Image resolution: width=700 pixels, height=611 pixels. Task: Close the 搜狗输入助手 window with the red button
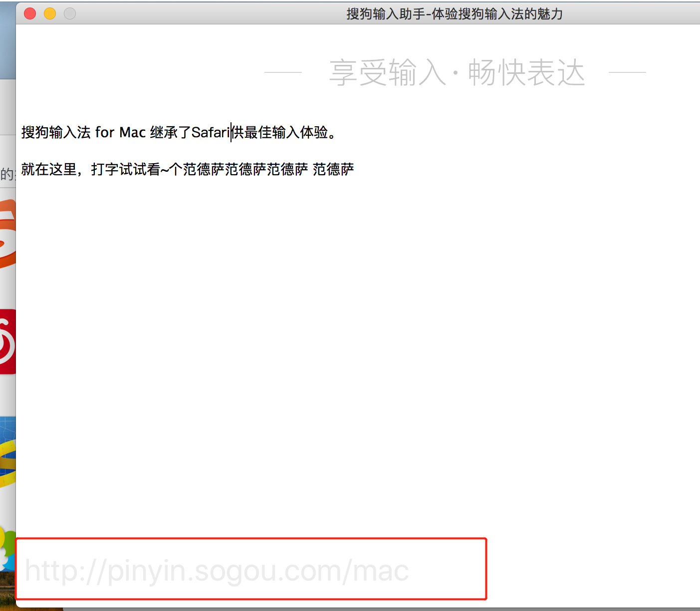[30, 13]
